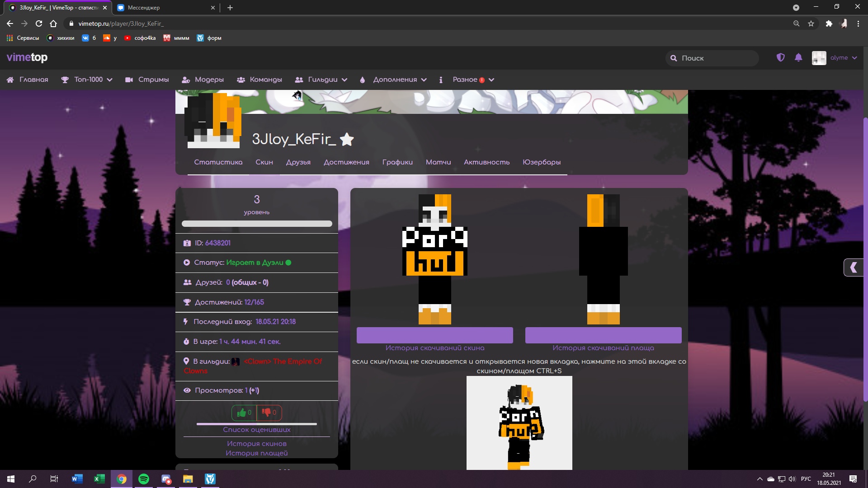
Task: Switch to Мессенджер browser tab
Action: coord(165,8)
